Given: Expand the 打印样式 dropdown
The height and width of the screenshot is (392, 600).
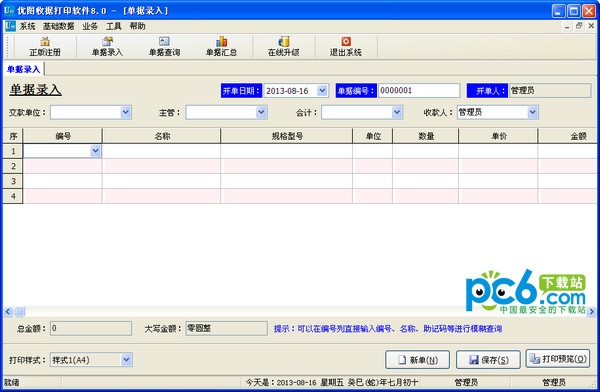Looking at the screenshot, I should (x=126, y=360).
